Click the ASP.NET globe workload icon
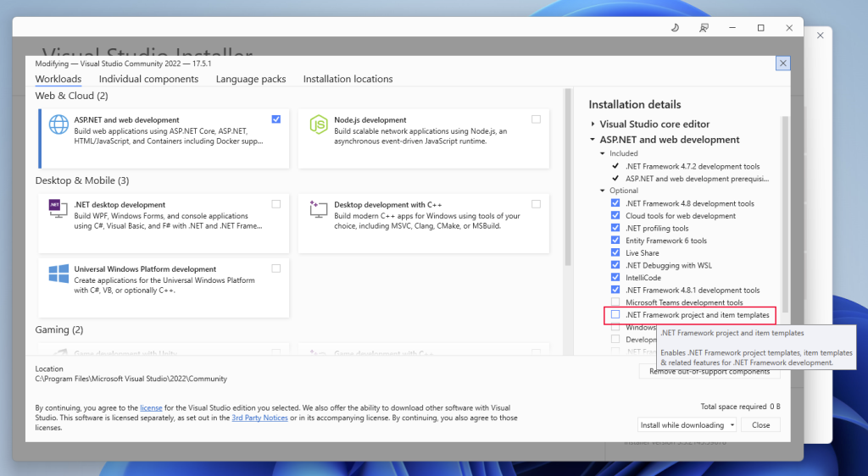868x476 pixels. point(58,125)
